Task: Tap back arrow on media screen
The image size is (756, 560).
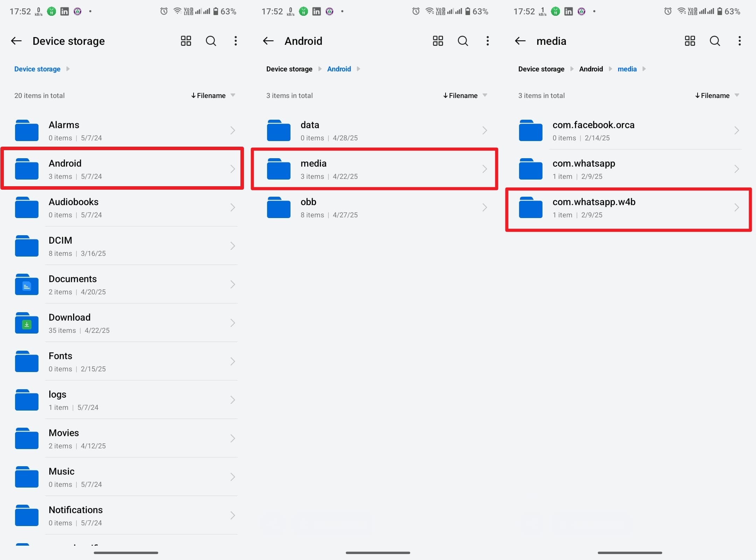Action: point(520,41)
